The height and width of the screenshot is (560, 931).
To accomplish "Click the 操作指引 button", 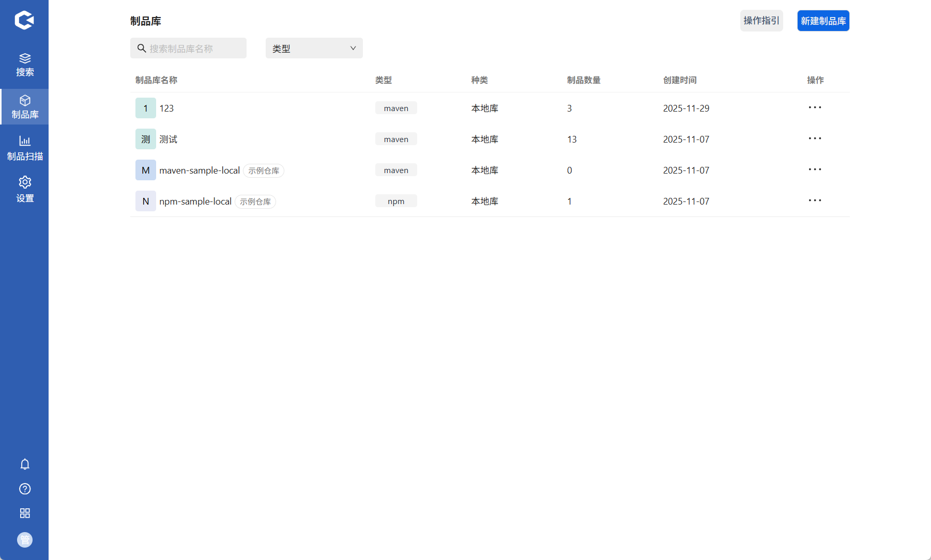I will (761, 21).
